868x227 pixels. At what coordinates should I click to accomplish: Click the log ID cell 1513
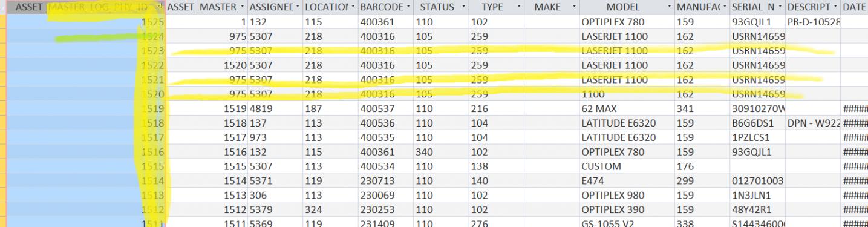pyautogui.click(x=86, y=195)
